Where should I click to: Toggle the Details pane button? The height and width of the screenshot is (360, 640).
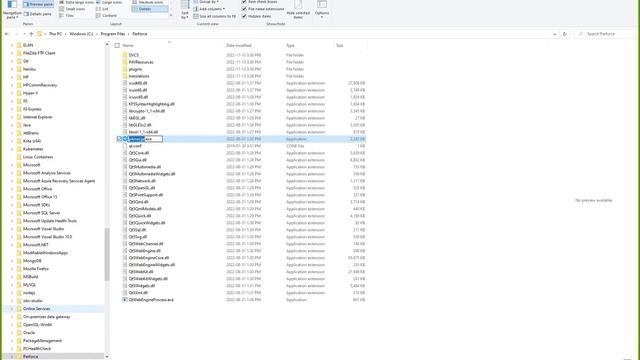click(38, 14)
